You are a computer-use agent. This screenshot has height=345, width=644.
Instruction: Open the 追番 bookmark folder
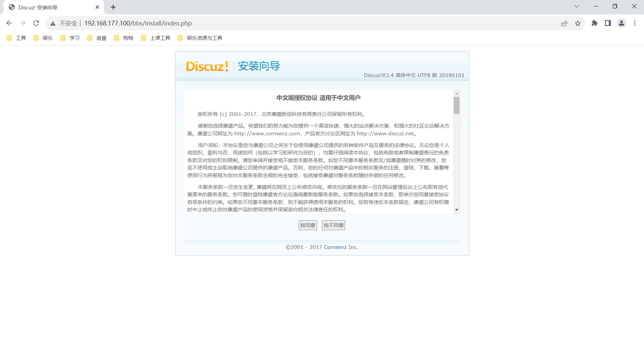click(x=97, y=38)
